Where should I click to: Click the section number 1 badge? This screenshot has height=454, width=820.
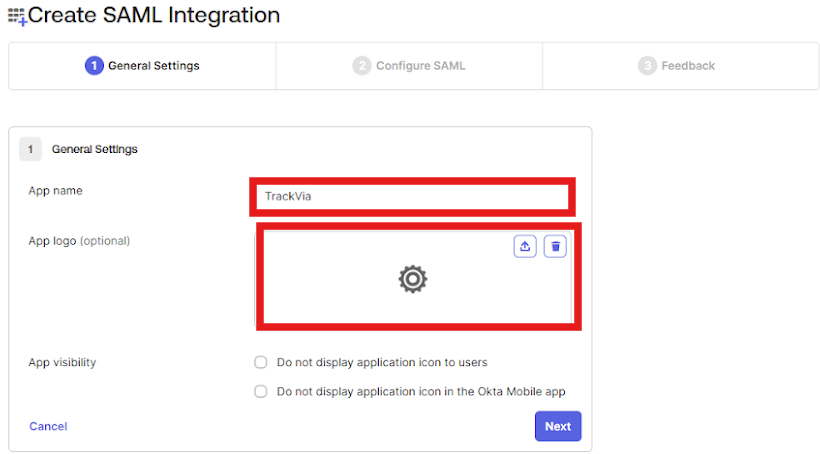click(x=30, y=149)
